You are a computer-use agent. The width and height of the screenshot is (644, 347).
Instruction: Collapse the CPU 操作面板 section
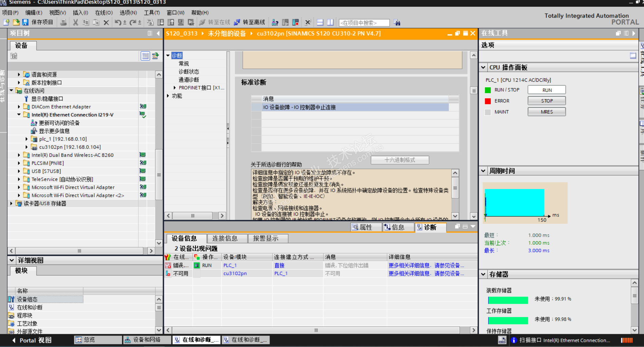tap(483, 68)
